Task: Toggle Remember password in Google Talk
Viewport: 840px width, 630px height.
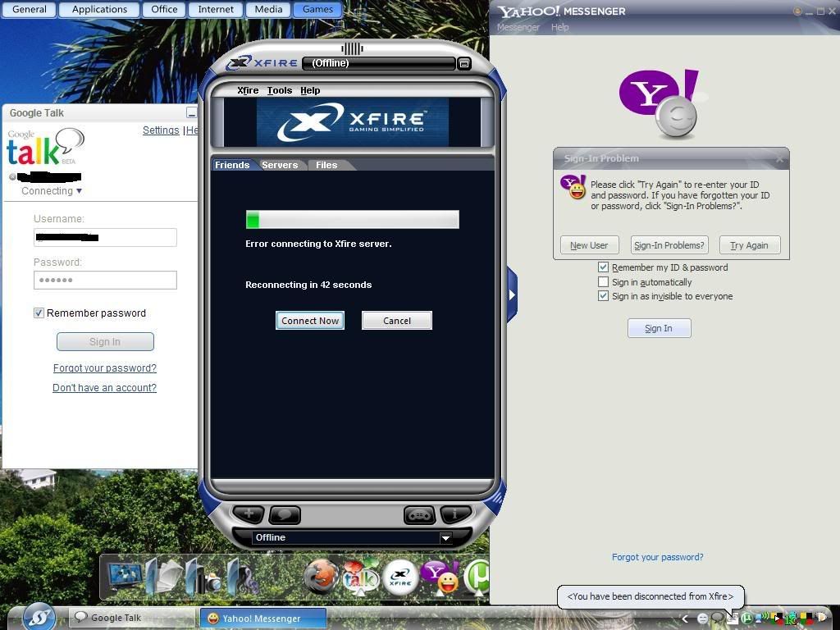Action: click(x=39, y=313)
